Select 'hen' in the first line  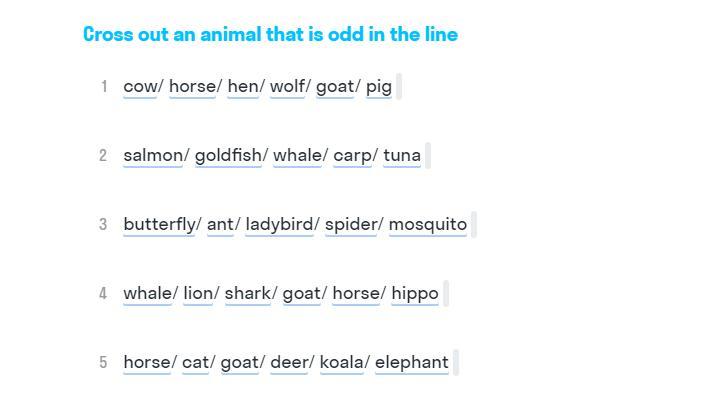(x=243, y=86)
